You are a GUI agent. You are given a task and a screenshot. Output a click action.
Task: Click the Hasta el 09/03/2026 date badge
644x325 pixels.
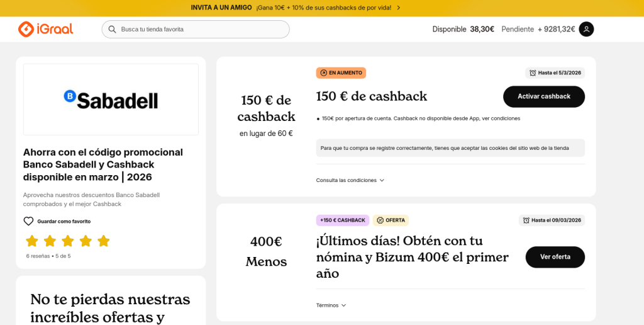[552, 220]
